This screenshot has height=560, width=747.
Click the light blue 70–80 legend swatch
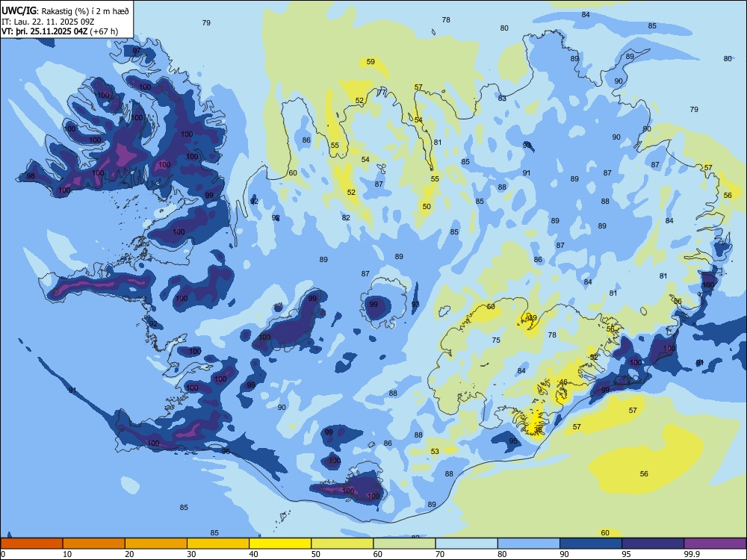tap(466, 544)
